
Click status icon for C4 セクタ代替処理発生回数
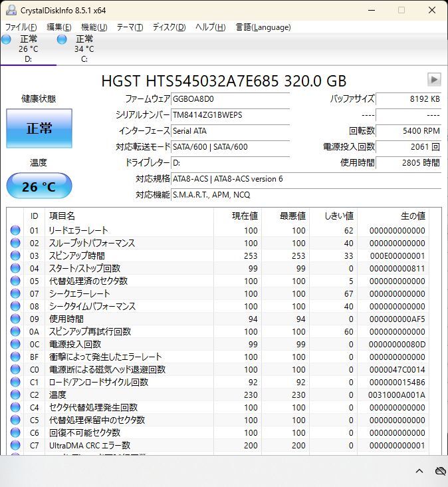[x=15, y=407]
